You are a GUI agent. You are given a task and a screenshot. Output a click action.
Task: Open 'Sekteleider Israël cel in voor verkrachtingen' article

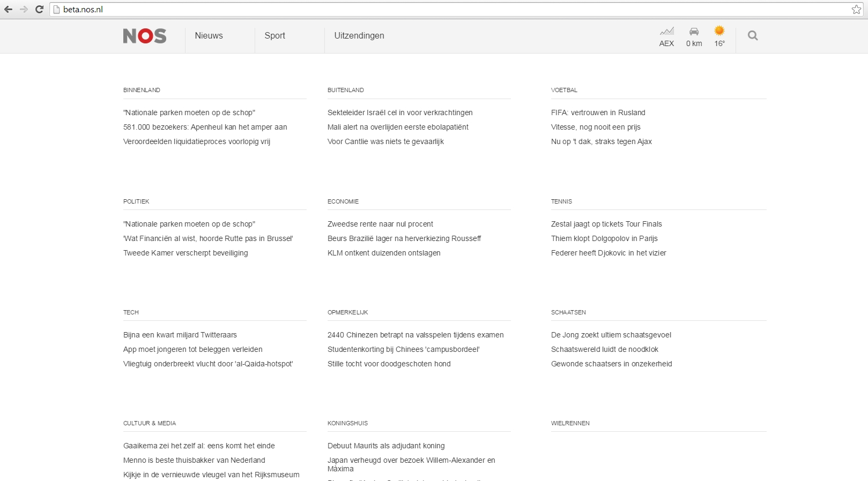coord(400,112)
